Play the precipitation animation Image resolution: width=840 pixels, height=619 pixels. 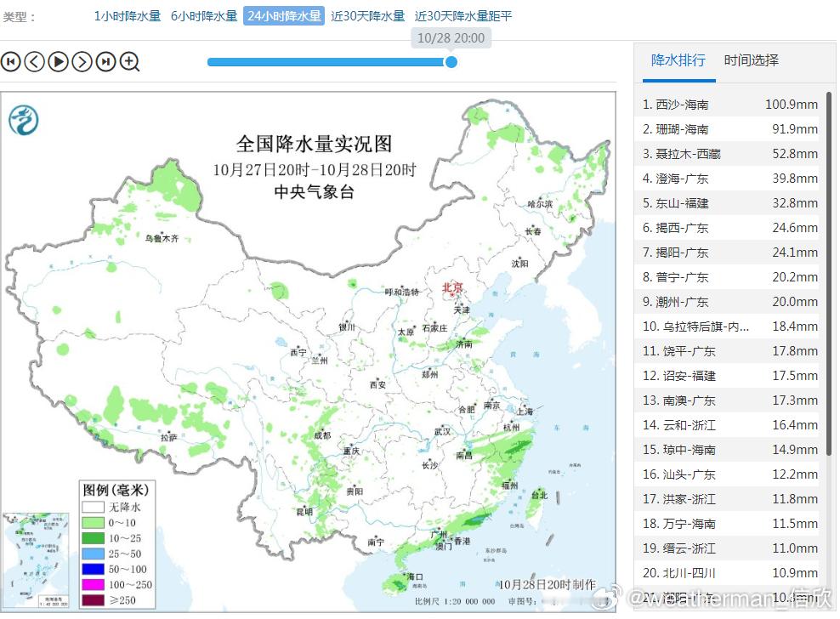59,61
